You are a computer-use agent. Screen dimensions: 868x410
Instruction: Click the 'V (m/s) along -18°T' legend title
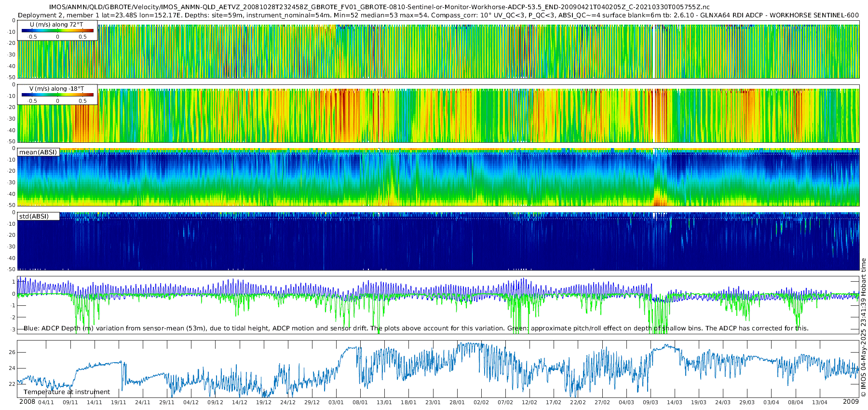point(56,89)
